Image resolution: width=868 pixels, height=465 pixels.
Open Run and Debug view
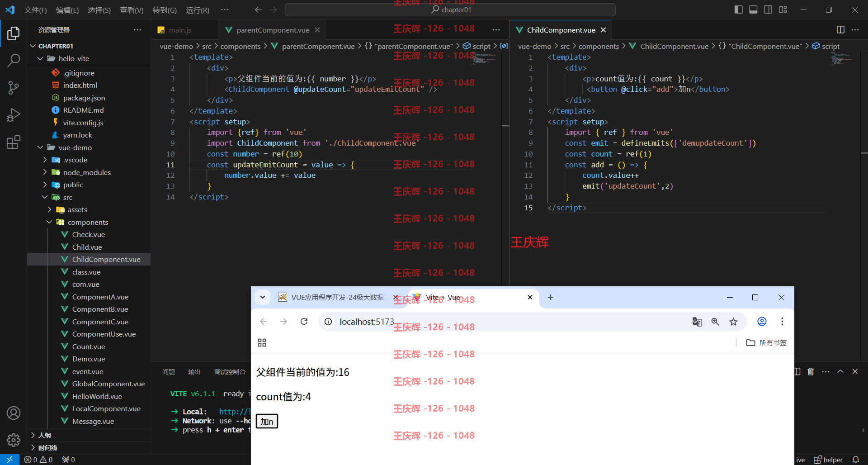[x=14, y=115]
